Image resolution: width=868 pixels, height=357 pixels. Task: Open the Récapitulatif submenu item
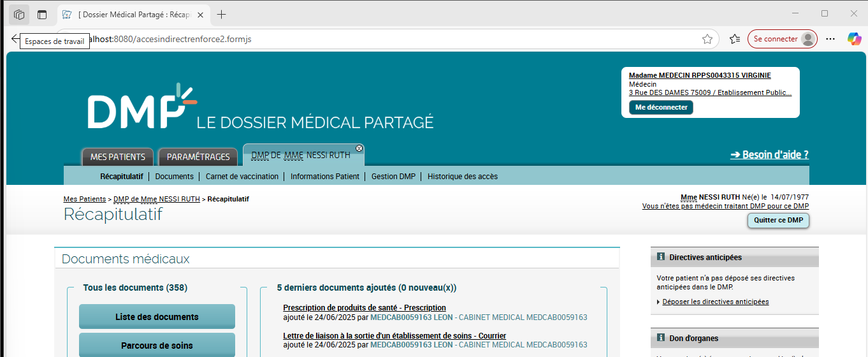122,177
